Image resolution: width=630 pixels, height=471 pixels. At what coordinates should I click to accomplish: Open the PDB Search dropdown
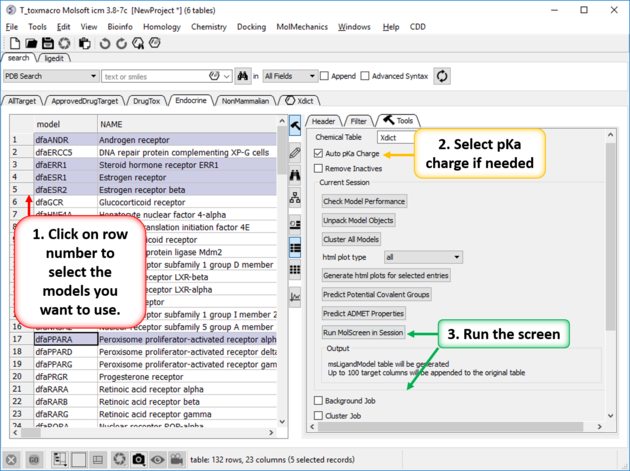click(51, 76)
